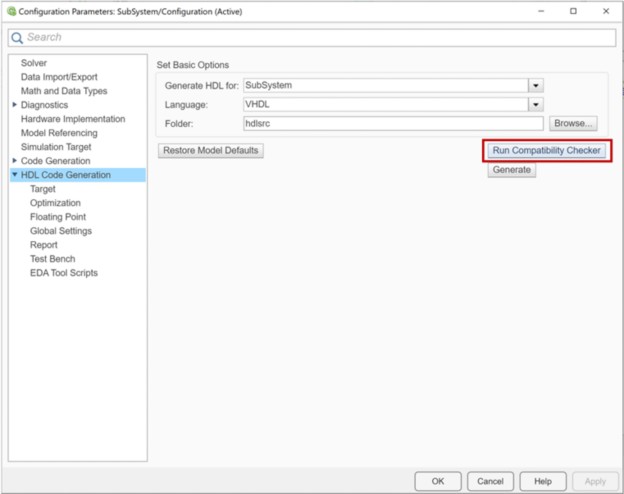
Task: Click Restore Model Defaults
Action: pos(211,151)
